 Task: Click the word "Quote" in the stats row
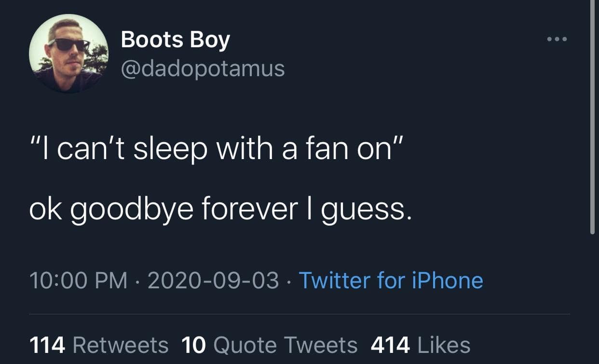[x=245, y=345]
